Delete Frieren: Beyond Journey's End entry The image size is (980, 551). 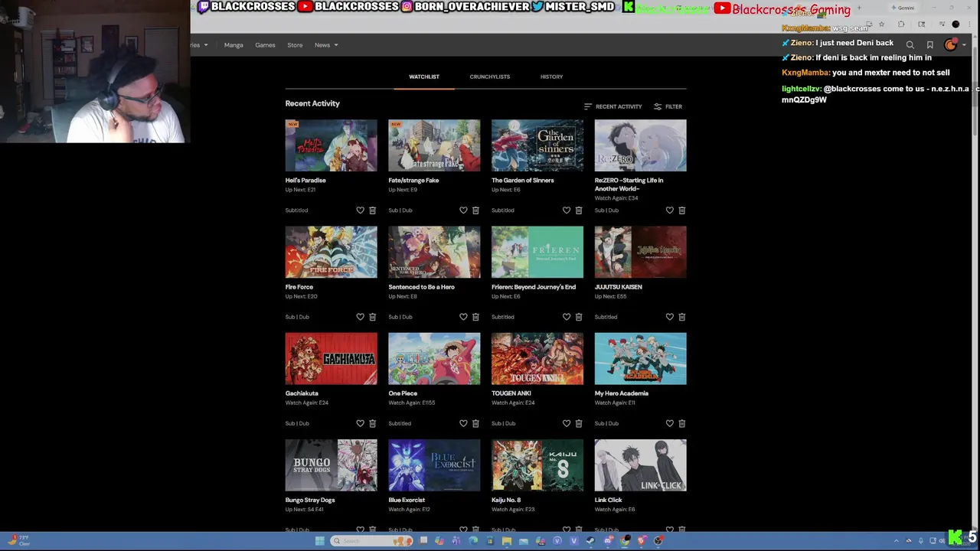click(x=579, y=317)
